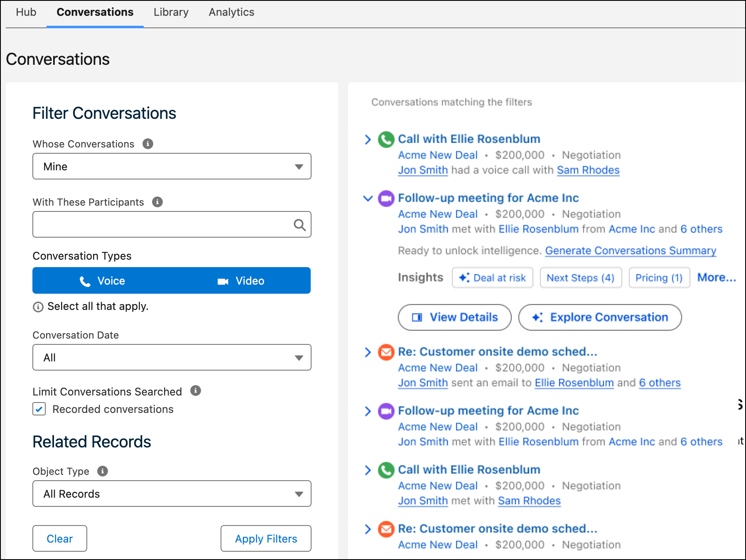Click the Apply Filters button
The height and width of the screenshot is (560, 746).
point(266,538)
